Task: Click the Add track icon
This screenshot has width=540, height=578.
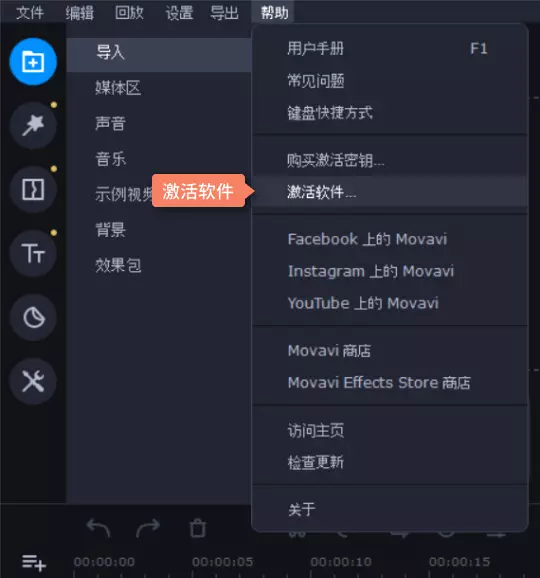Action: (x=34, y=563)
